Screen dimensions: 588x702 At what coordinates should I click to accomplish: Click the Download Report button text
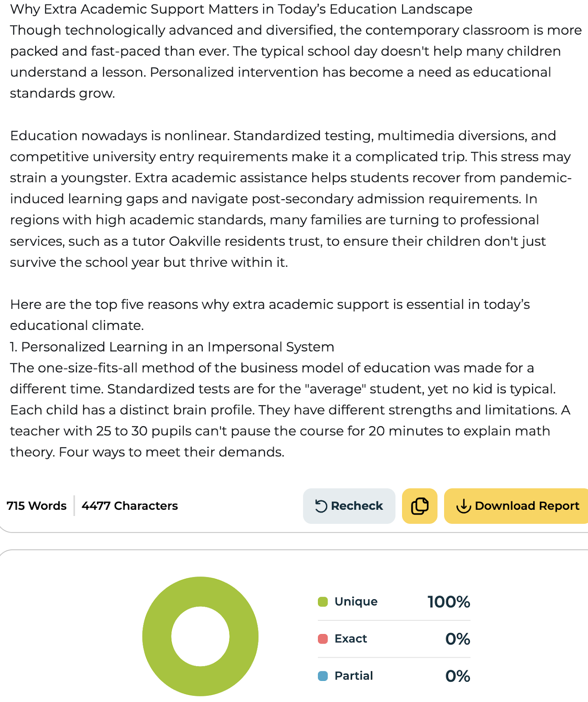click(x=527, y=506)
